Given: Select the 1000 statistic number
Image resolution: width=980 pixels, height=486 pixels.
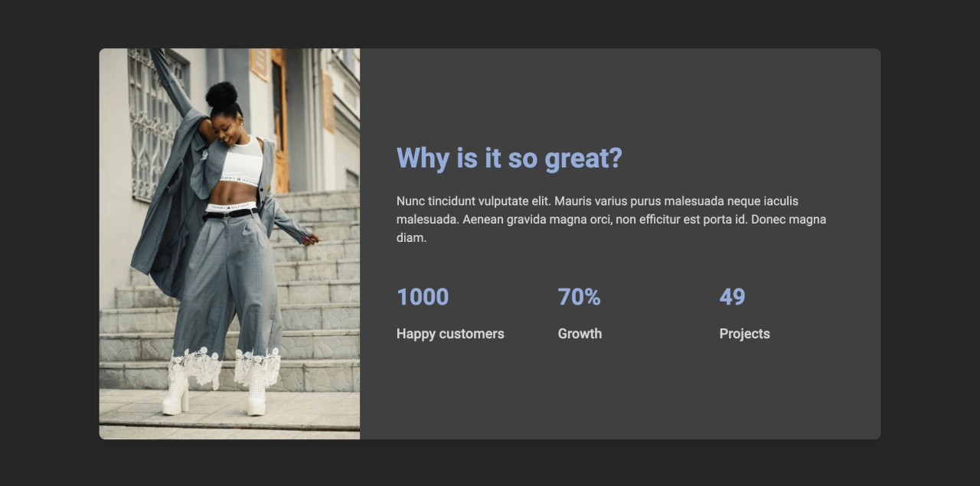Looking at the screenshot, I should [x=423, y=297].
